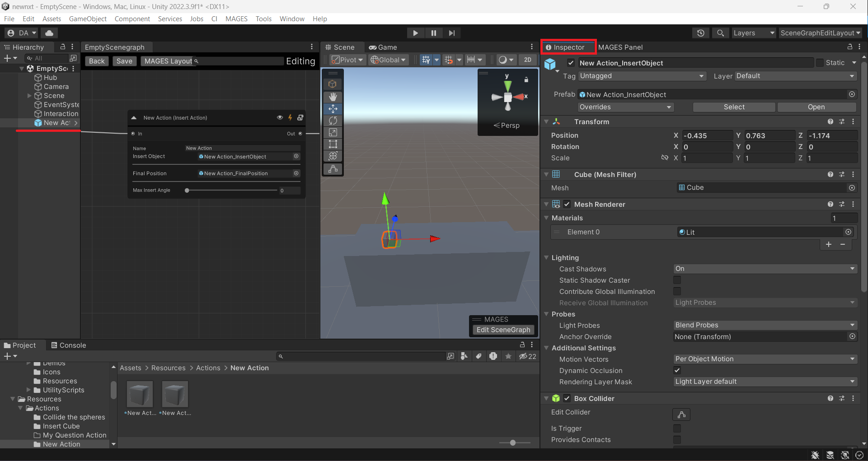The height and width of the screenshot is (461, 868).
Task: Click the Pause button
Action: click(434, 33)
